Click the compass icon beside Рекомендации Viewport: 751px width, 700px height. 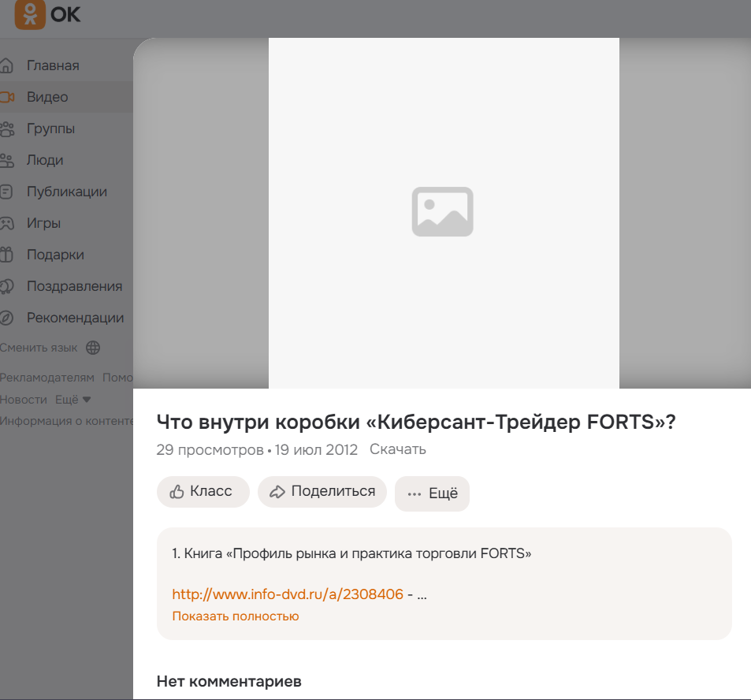point(7,318)
